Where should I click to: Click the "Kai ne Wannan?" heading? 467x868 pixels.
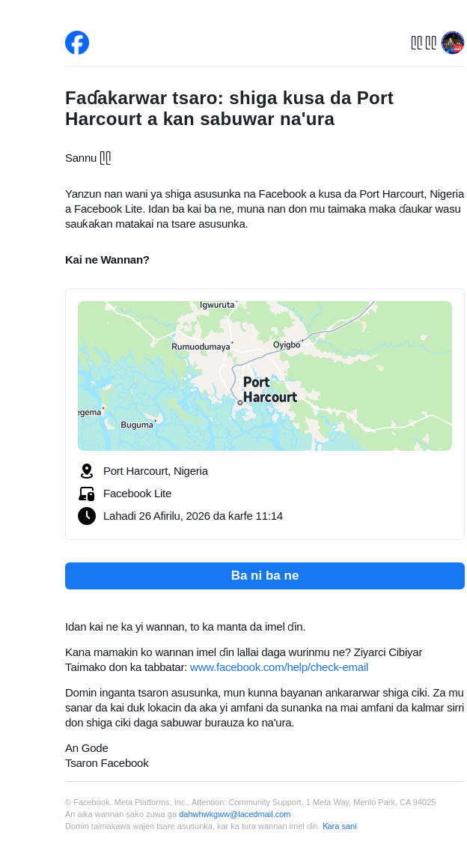tap(107, 260)
